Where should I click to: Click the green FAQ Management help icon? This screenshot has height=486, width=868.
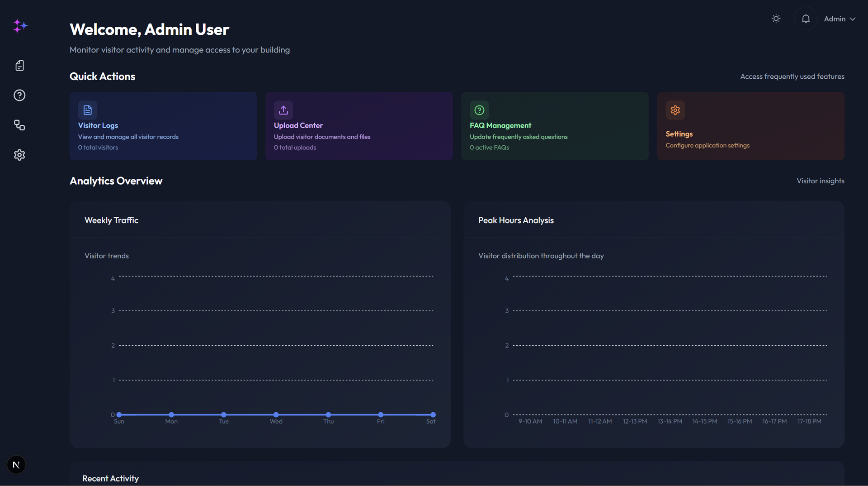click(479, 110)
